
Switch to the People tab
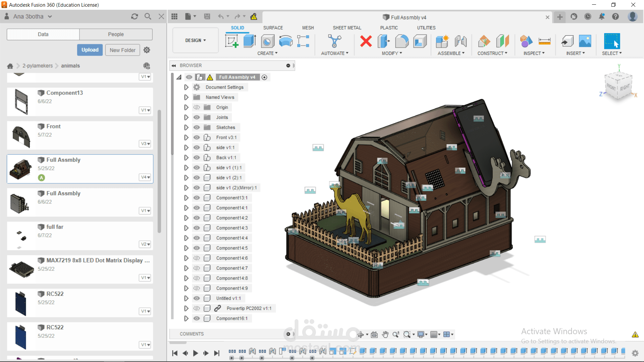(116, 34)
